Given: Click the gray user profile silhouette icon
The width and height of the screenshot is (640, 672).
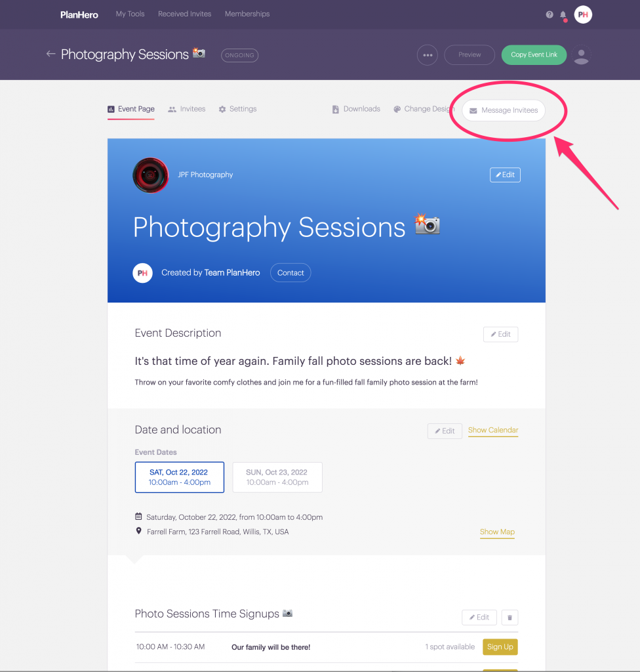Looking at the screenshot, I should coord(581,55).
